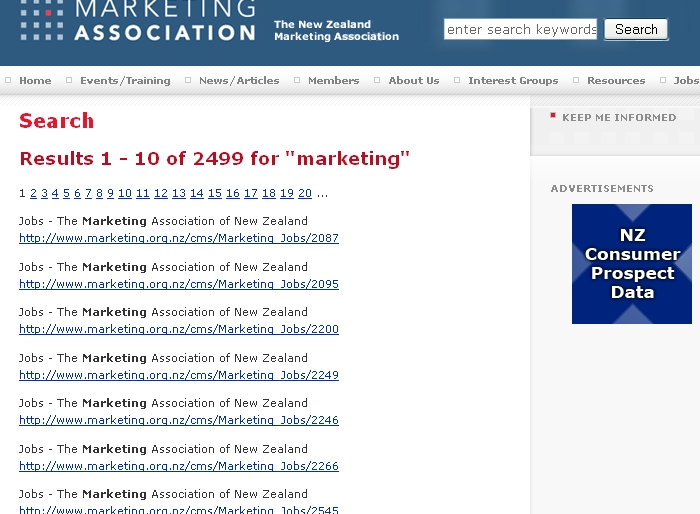Go to results page 10
The image size is (700, 514).
125,193
